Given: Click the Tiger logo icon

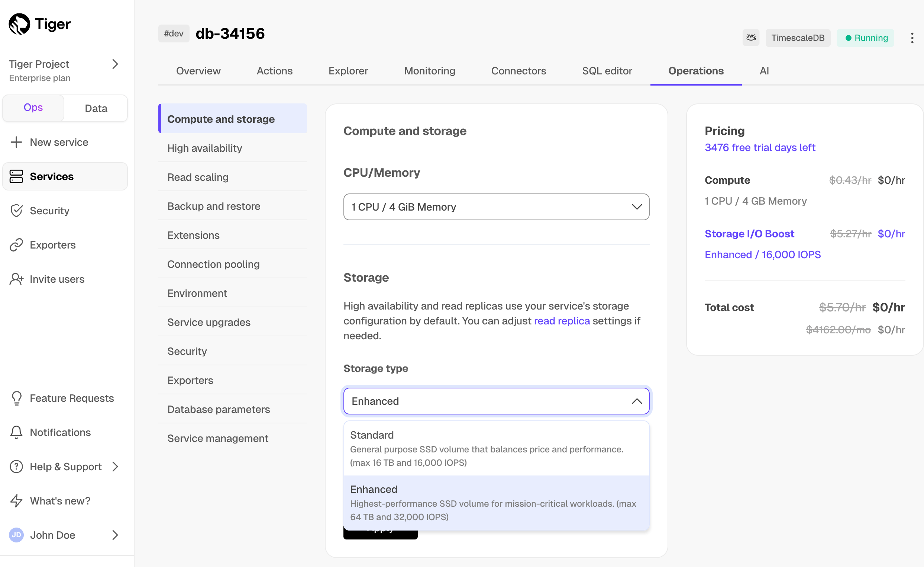Looking at the screenshot, I should (19, 24).
